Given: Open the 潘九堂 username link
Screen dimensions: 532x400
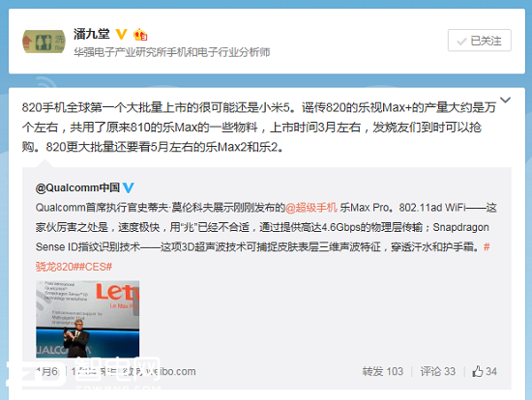Looking at the screenshot, I should [x=92, y=34].
